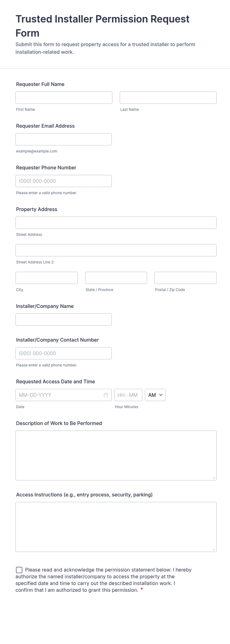Select the Requester Email Address field
Image resolution: width=230 pixels, height=644 pixels.
64,139
